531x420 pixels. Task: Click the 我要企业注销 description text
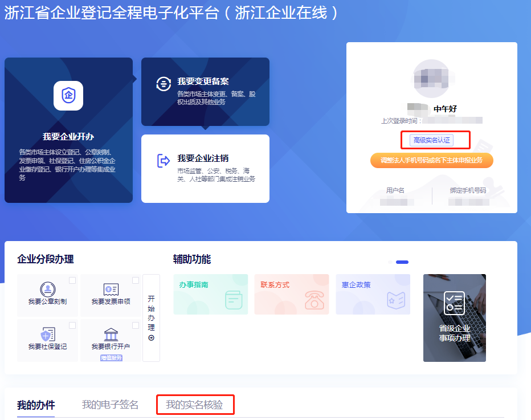tap(217, 175)
